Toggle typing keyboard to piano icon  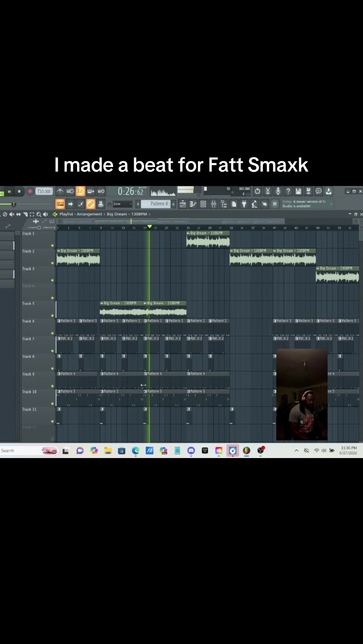60,204
